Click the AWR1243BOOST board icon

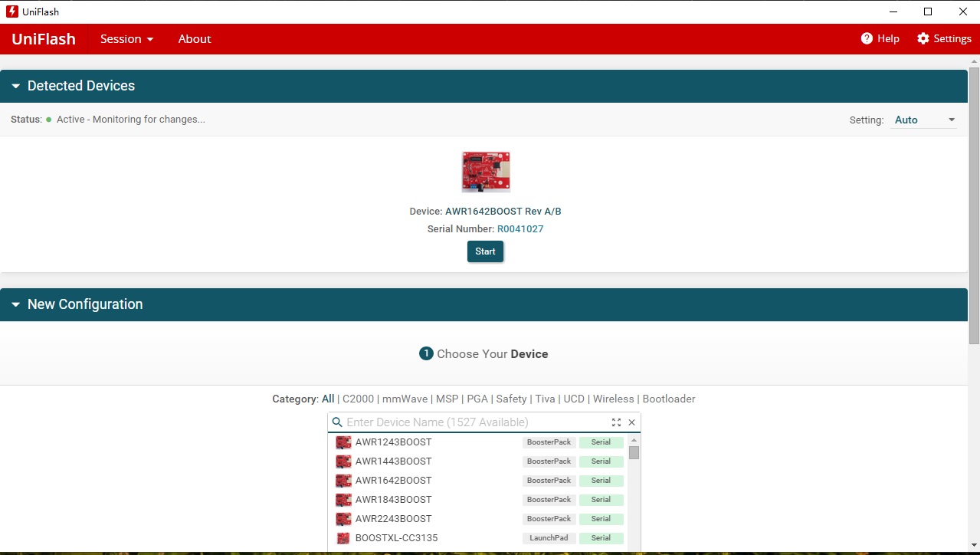[x=343, y=442]
